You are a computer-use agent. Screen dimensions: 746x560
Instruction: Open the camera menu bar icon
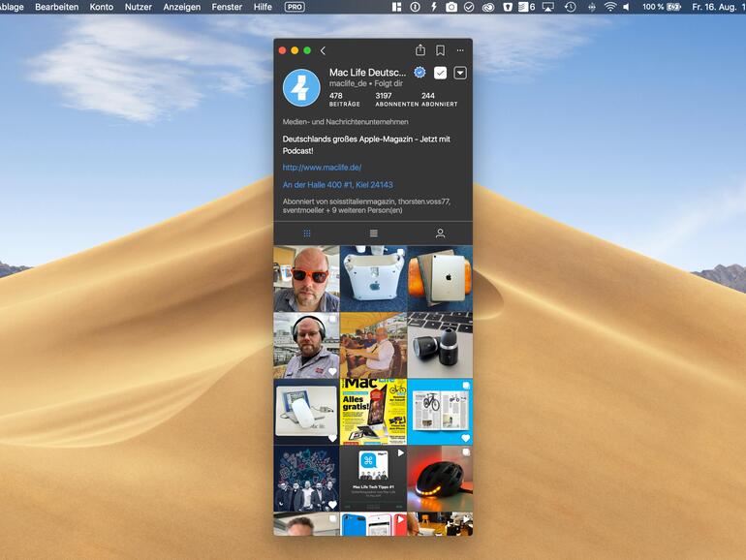tap(451, 7)
